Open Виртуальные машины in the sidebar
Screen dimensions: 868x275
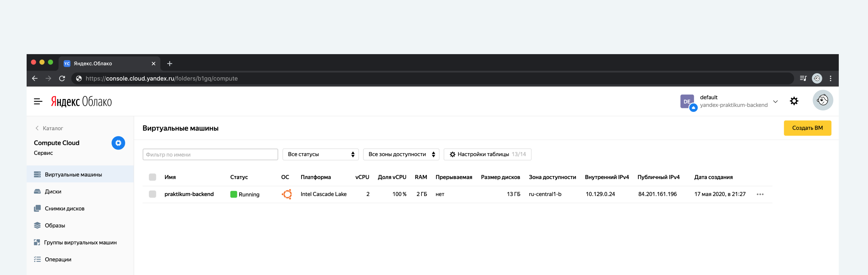pos(80,174)
